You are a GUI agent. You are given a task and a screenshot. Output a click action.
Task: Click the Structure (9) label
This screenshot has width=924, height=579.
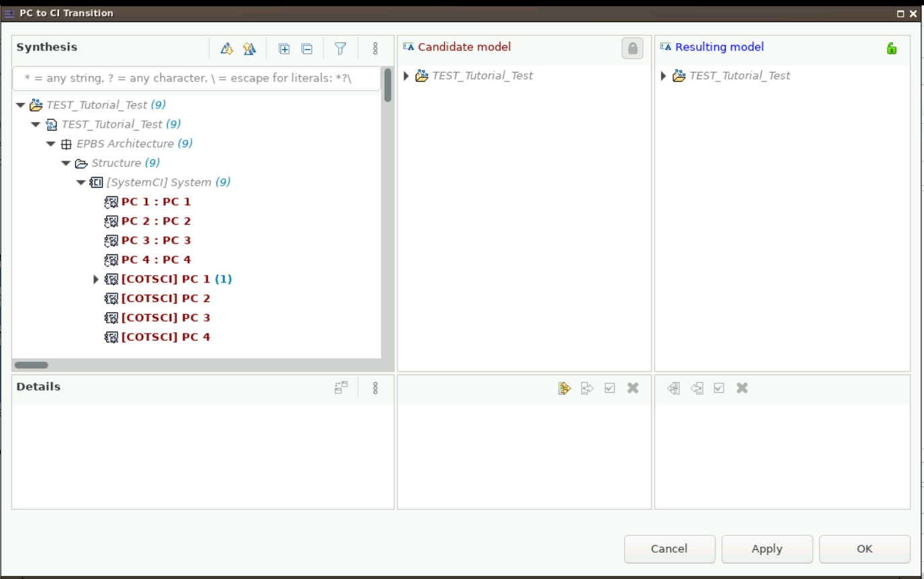[x=126, y=163]
